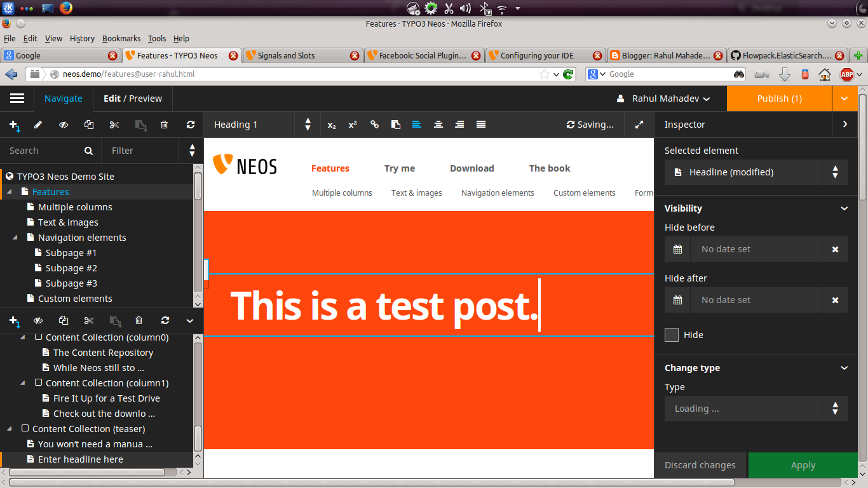Screen dimensions: 868x488
Task: Switch to the Edit / Preview tab
Action: click(133, 98)
